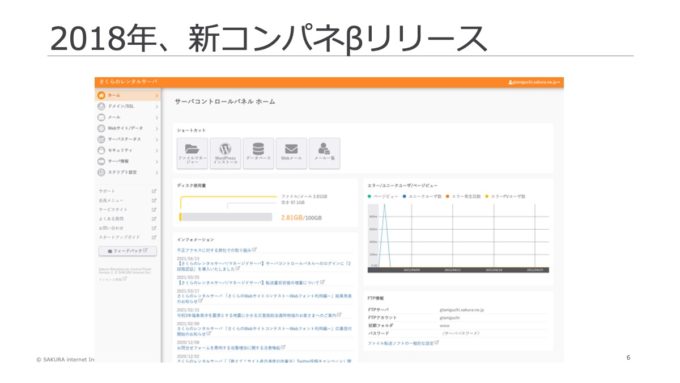680x383 pixels.
Task: Click the ディスク使用量 usage progress bar
Action: click(226, 217)
